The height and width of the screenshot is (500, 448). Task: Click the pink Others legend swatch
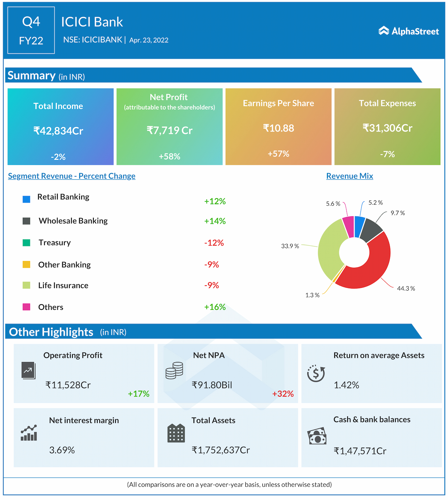[x=26, y=307]
